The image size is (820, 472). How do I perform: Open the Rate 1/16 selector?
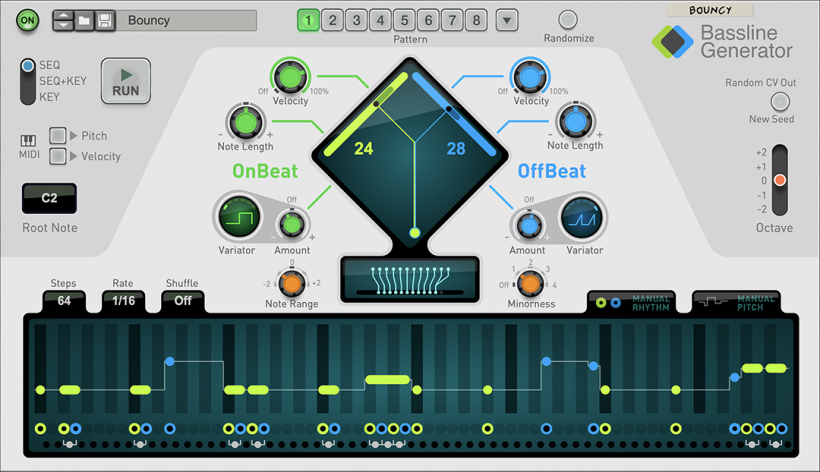(122, 300)
